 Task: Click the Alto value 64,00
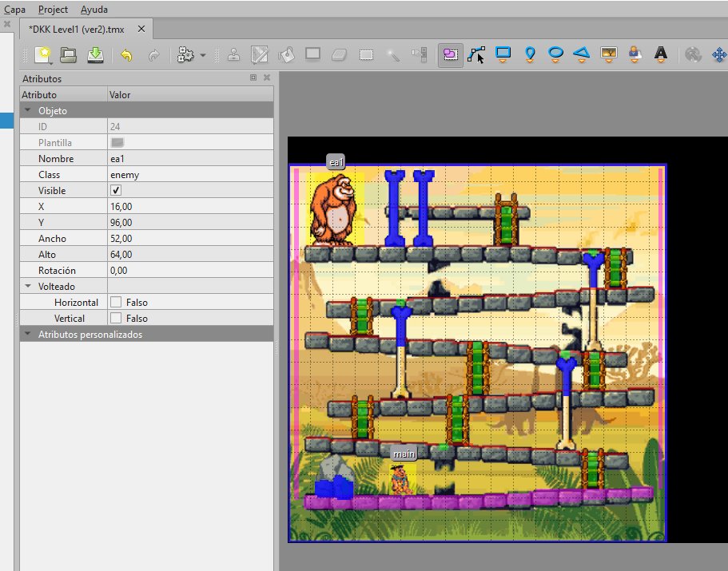point(190,254)
